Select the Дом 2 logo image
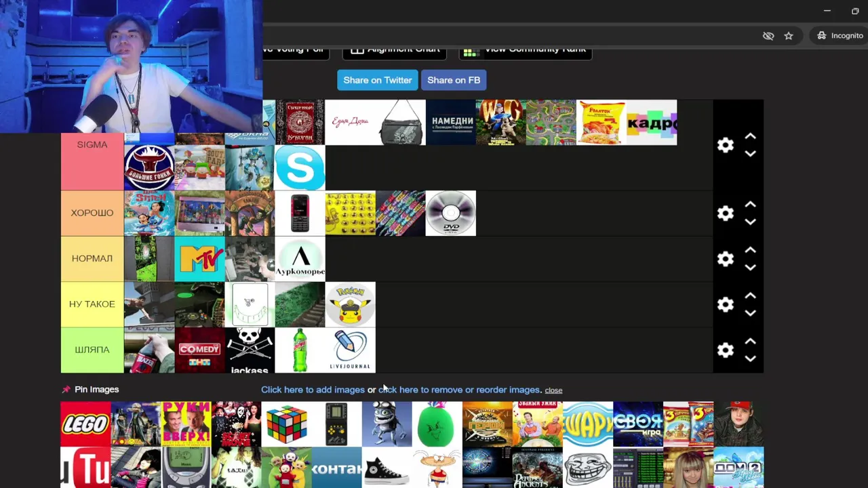 coord(738,468)
